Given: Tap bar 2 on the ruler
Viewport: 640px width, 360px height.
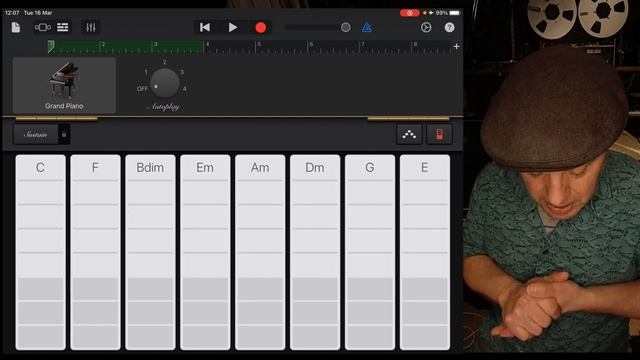Looking at the screenshot, I should [x=104, y=44].
